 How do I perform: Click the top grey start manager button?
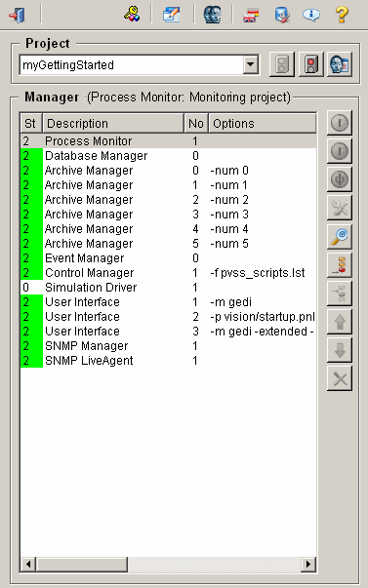(x=340, y=123)
